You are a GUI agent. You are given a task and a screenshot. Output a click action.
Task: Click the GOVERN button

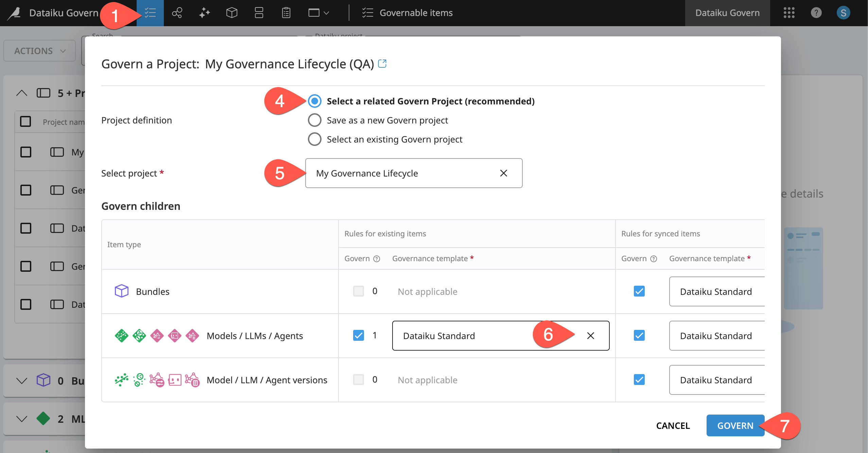point(735,425)
